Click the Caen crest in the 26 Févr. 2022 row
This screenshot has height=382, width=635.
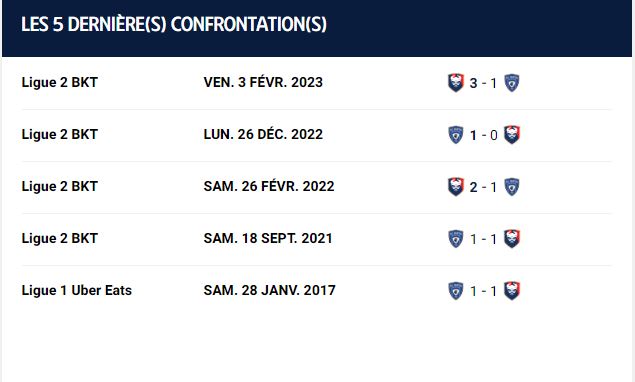pos(456,187)
